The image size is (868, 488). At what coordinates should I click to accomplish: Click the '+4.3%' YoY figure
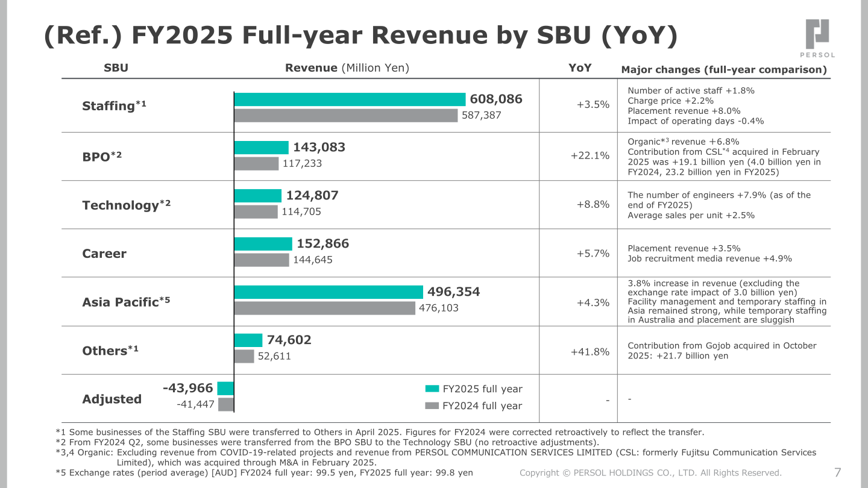click(593, 302)
